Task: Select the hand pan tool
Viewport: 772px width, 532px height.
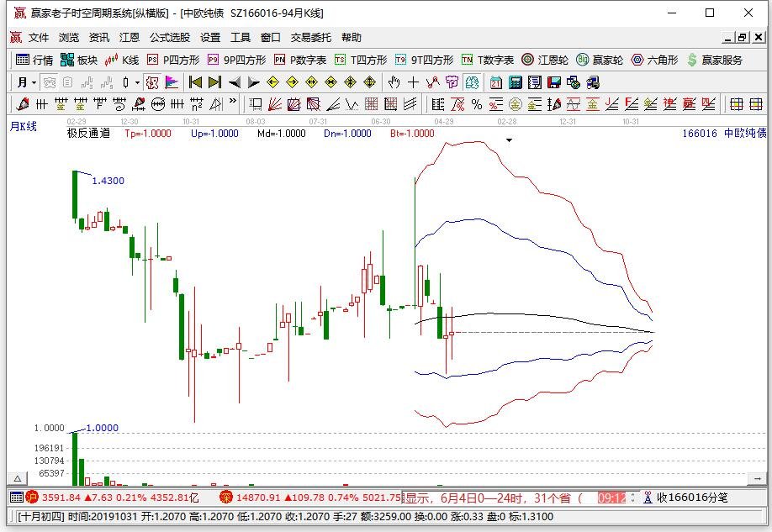Action: (x=394, y=82)
